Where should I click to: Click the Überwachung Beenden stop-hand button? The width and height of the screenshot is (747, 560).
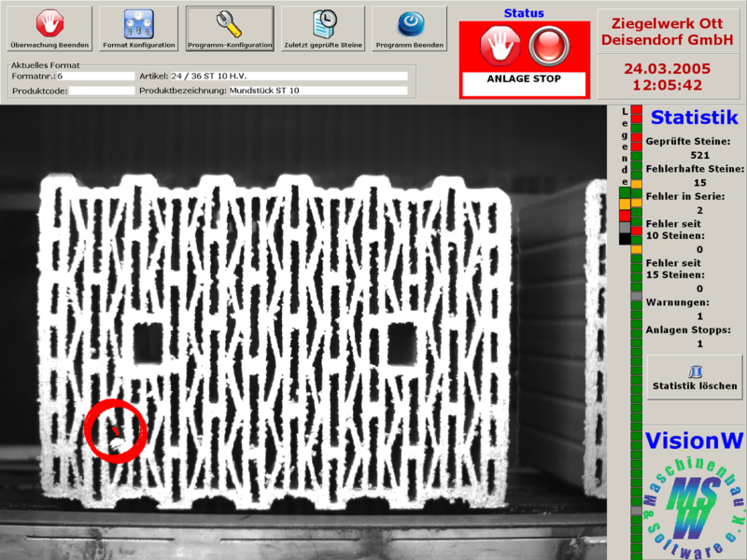[49, 29]
